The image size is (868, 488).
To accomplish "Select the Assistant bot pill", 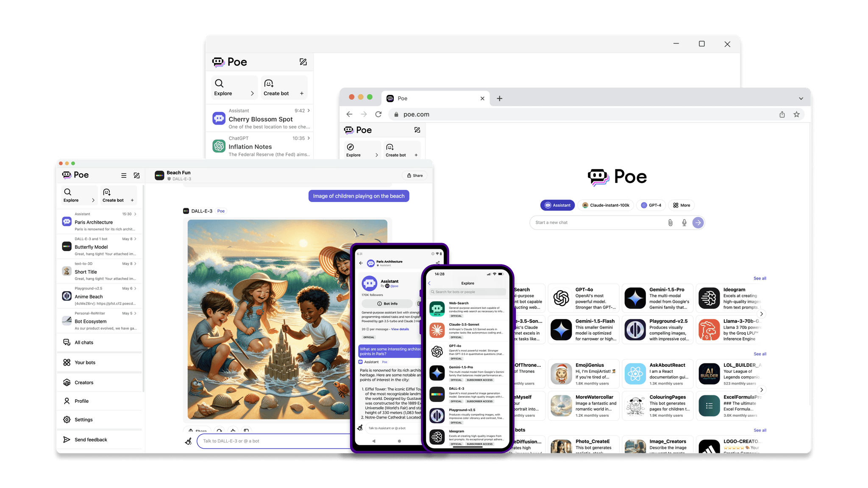I will (557, 205).
